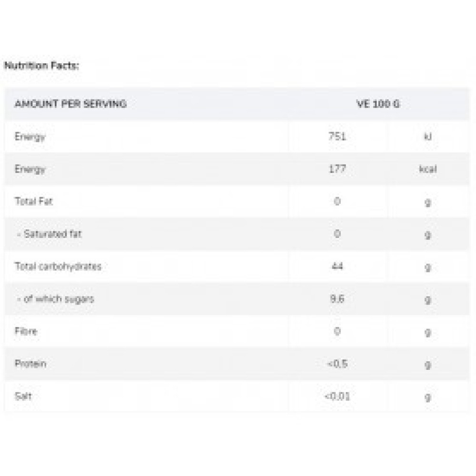Click the 9.6 sugars value
The height and width of the screenshot is (476, 476).
pyautogui.click(x=337, y=299)
